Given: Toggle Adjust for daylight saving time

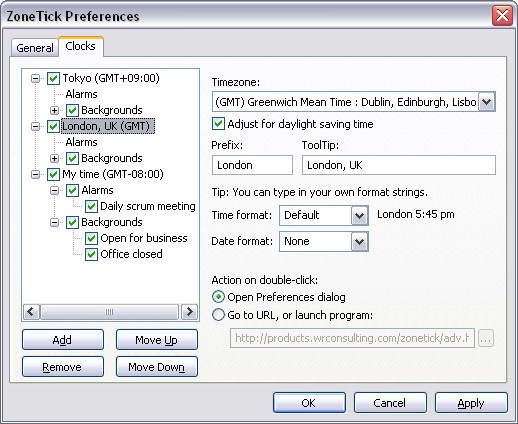Looking at the screenshot, I should point(218,124).
